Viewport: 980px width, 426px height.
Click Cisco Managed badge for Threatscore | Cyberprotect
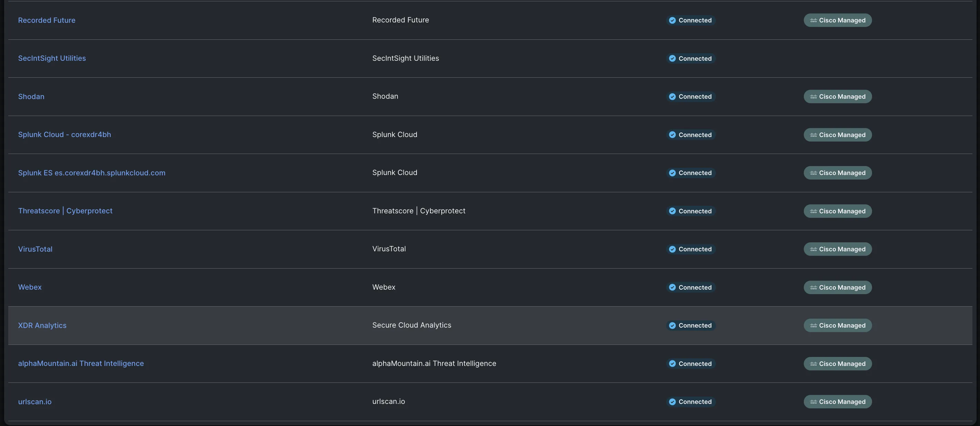(x=837, y=211)
